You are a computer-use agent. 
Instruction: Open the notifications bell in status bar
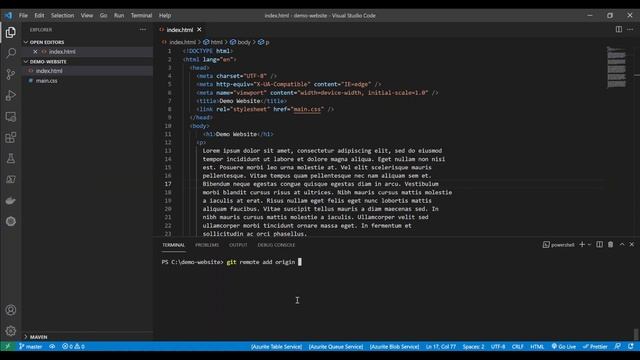(631, 347)
